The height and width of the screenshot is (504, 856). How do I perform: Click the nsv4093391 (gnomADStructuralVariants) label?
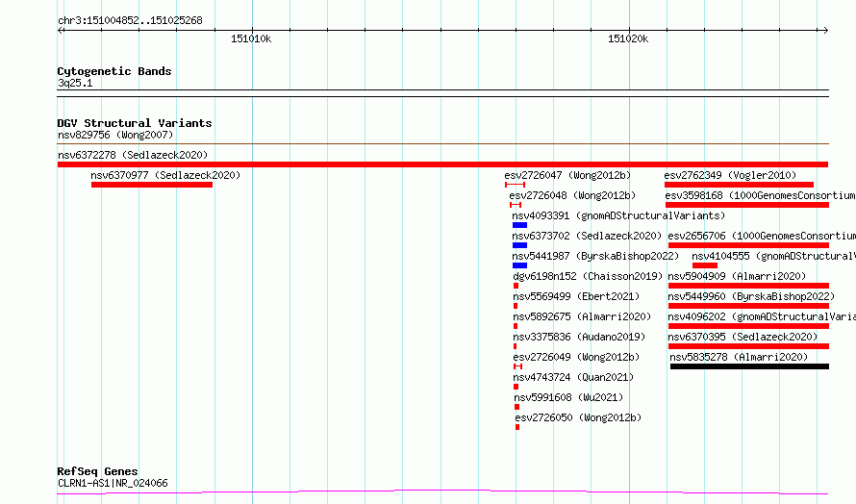tap(618, 215)
